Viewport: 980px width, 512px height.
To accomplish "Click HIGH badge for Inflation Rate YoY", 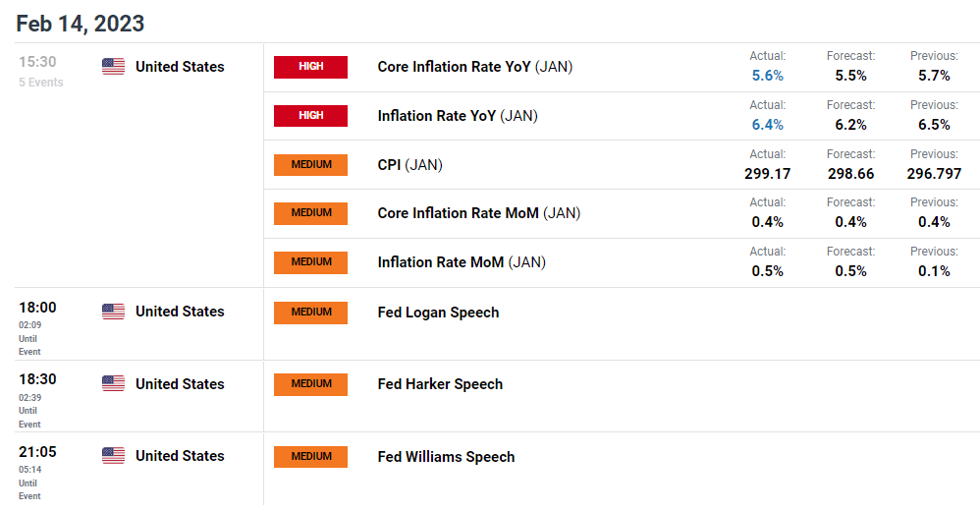I will tap(310, 116).
